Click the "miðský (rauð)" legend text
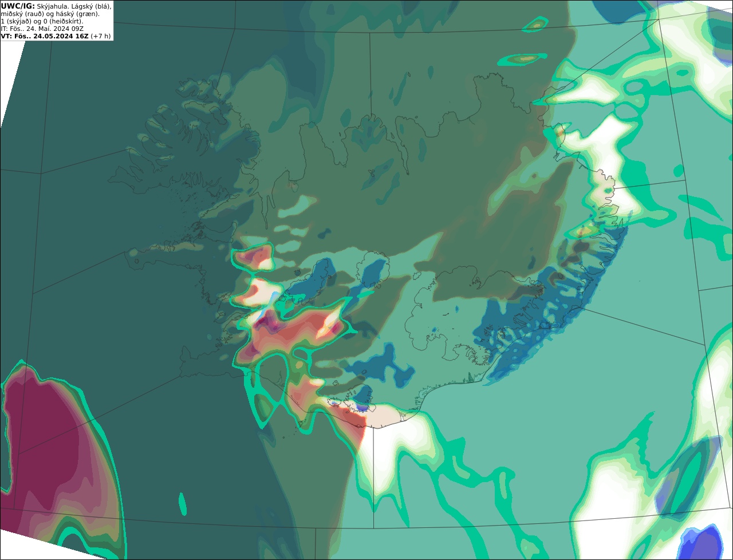Screen dimensions: 733x560 pos(23,14)
